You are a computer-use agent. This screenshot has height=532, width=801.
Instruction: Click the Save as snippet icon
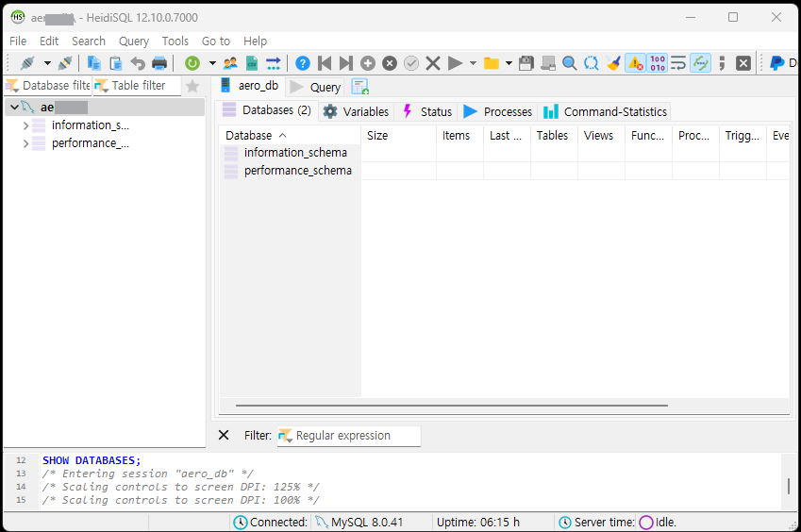pyautogui.click(x=548, y=63)
